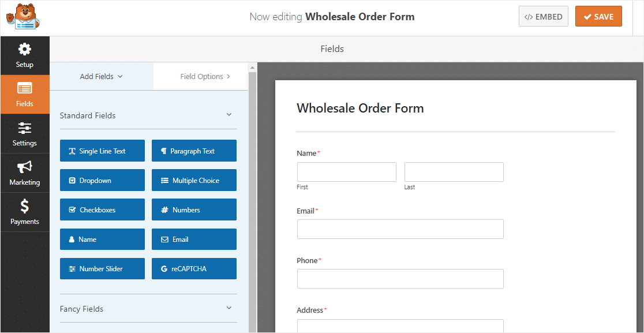The image size is (644, 333).
Task: Click the Email input field in preview
Action: tap(400, 229)
